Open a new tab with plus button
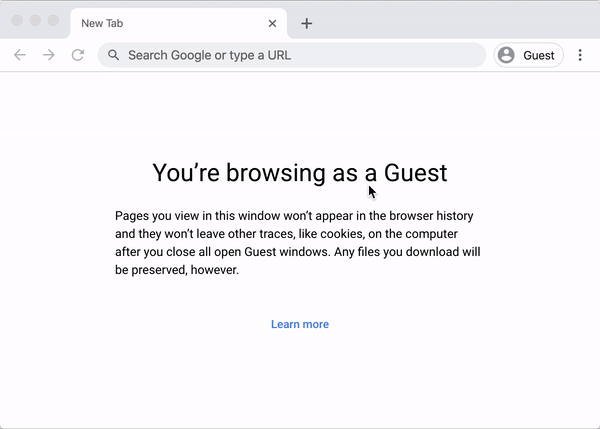The image size is (600, 429). [x=307, y=24]
